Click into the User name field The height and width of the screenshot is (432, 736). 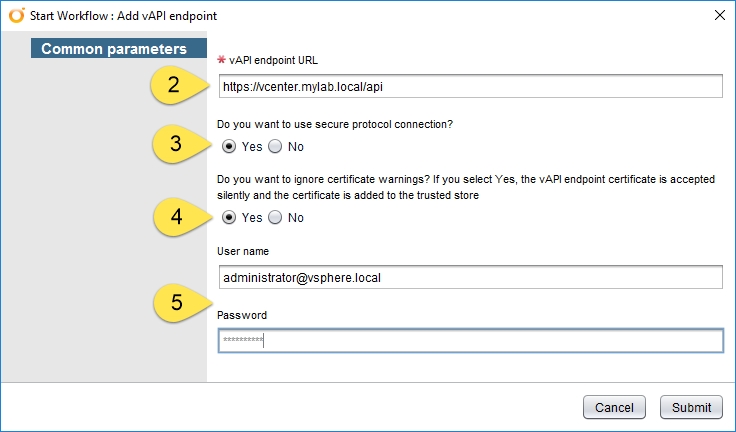(x=470, y=278)
